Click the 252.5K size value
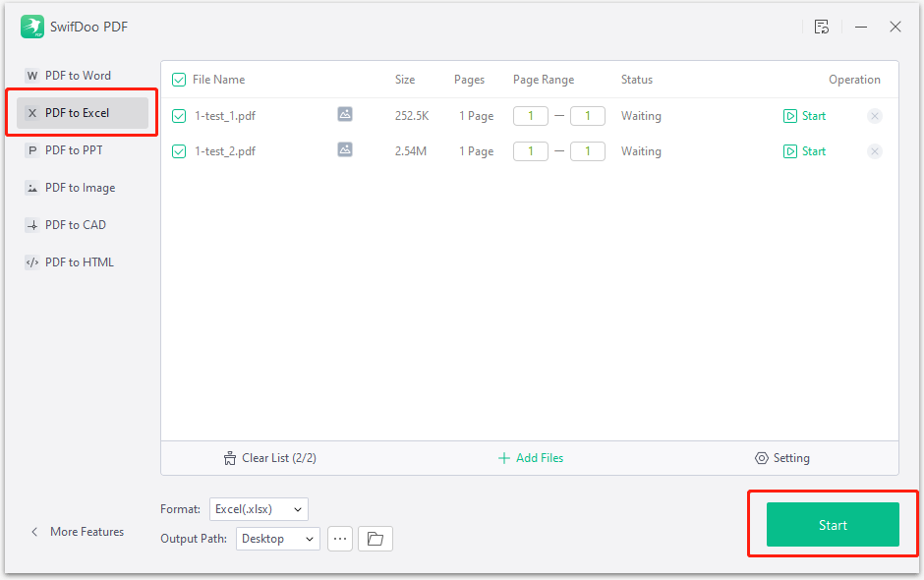924x580 pixels. [x=412, y=116]
